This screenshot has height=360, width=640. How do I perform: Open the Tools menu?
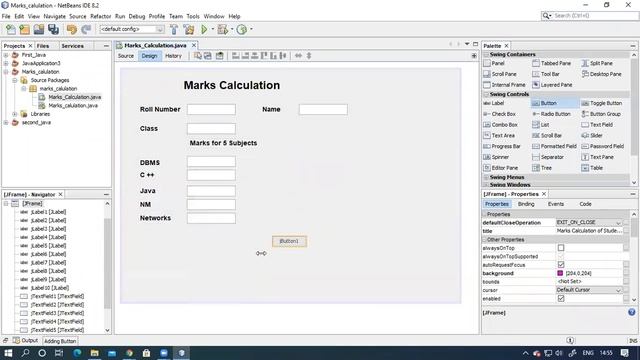193,16
